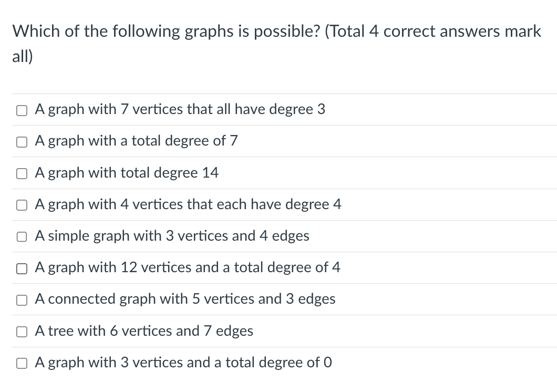Click the connected graph answer text
Image resolution: width=557 pixels, height=392 pixels.
point(185,299)
